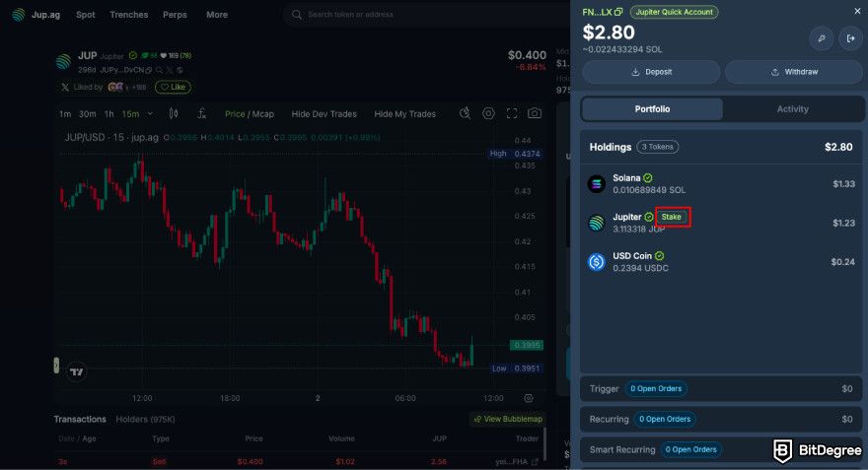The image size is (868, 470).
Task: Select the 15m chart interval
Action: (130, 114)
